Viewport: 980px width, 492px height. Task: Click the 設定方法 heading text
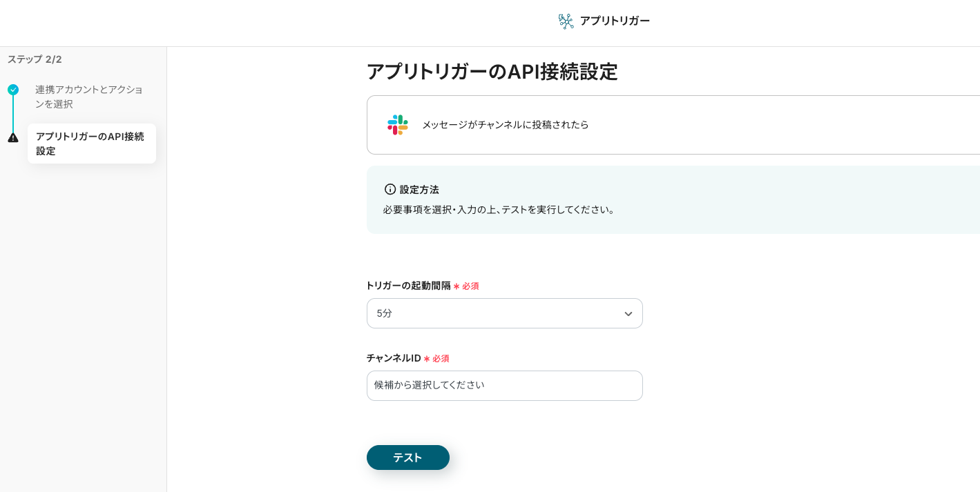pyautogui.click(x=419, y=189)
